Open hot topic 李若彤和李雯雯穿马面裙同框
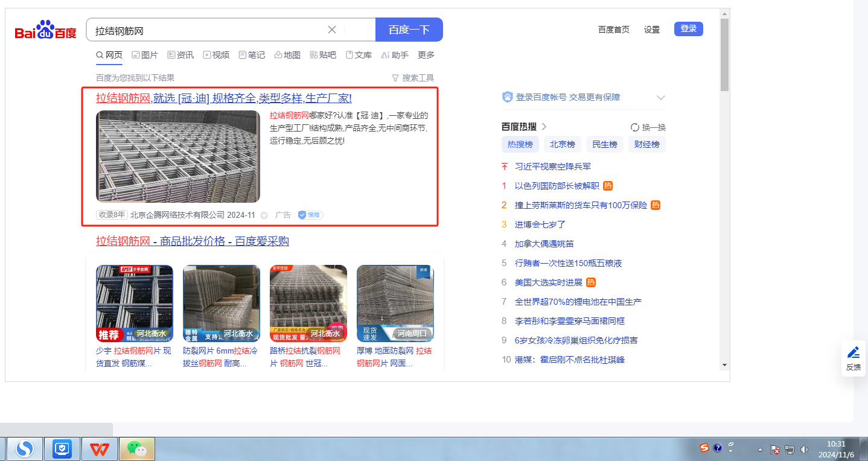 [570, 321]
